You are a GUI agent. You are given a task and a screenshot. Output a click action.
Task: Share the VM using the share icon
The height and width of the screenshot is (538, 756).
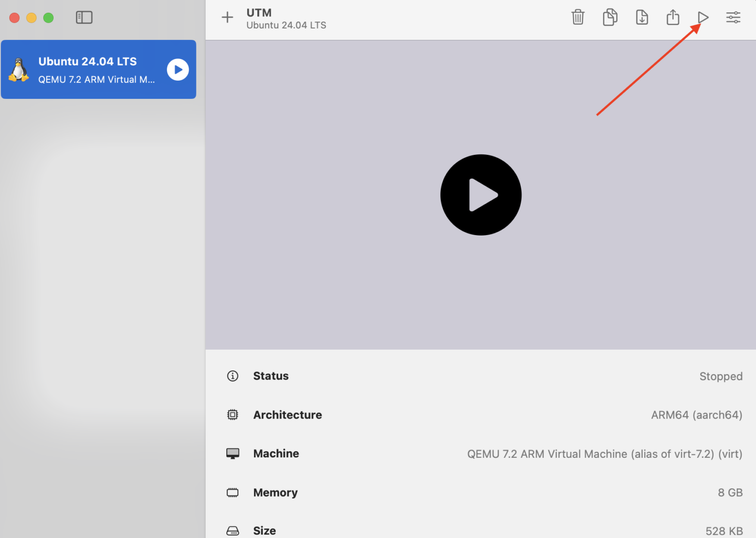click(673, 17)
